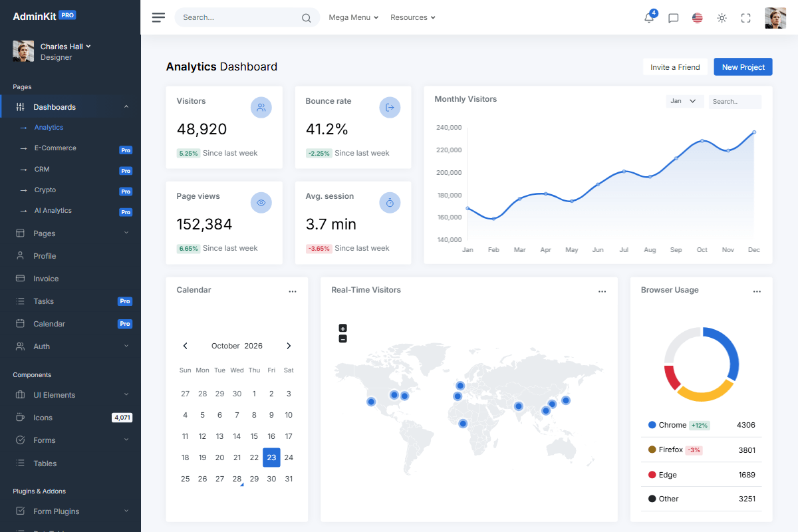Click the New Project button

tap(743, 67)
